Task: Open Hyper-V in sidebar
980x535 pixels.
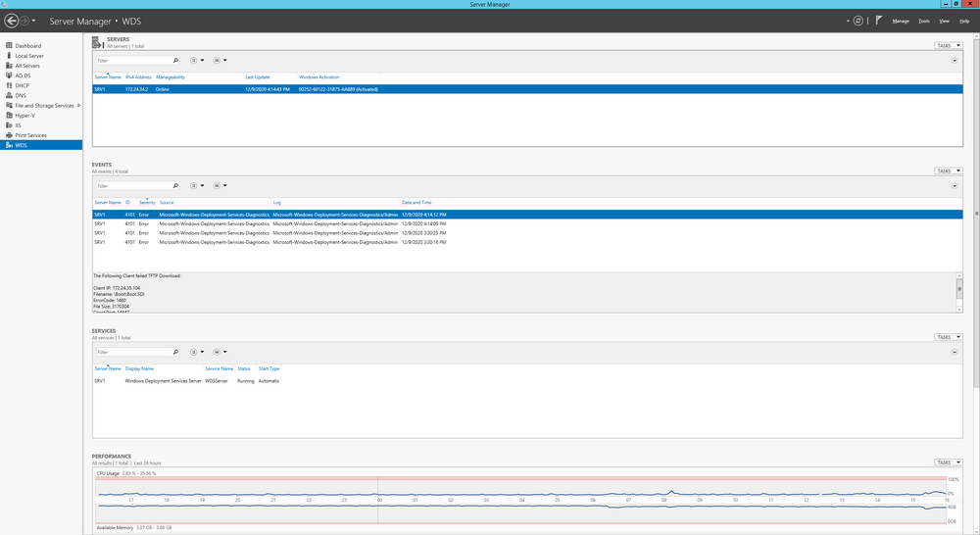Action: pos(25,115)
